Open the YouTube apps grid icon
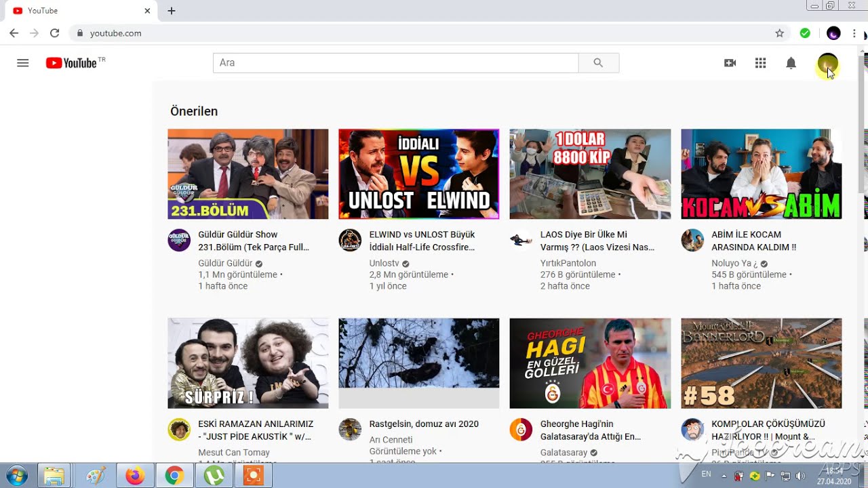 click(x=760, y=63)
